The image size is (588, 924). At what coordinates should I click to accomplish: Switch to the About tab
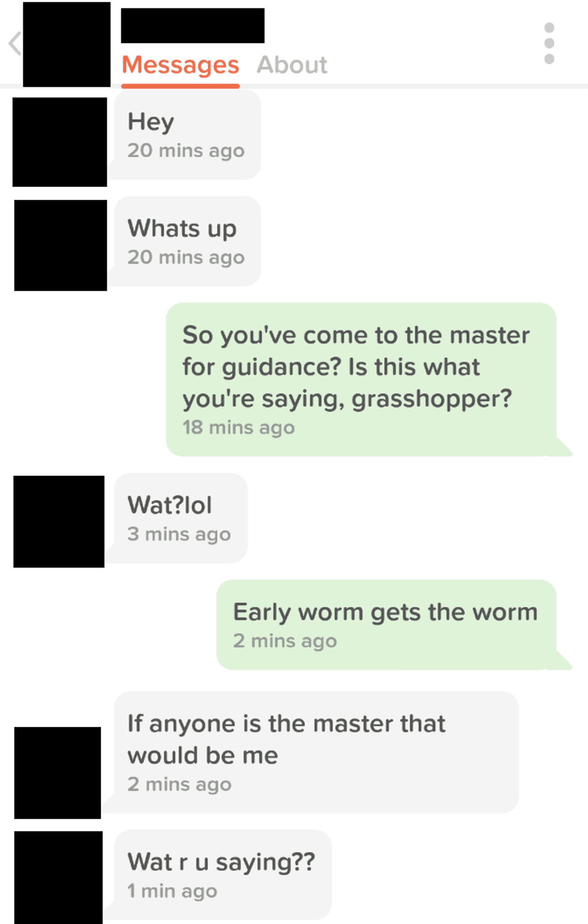(292, 65)
